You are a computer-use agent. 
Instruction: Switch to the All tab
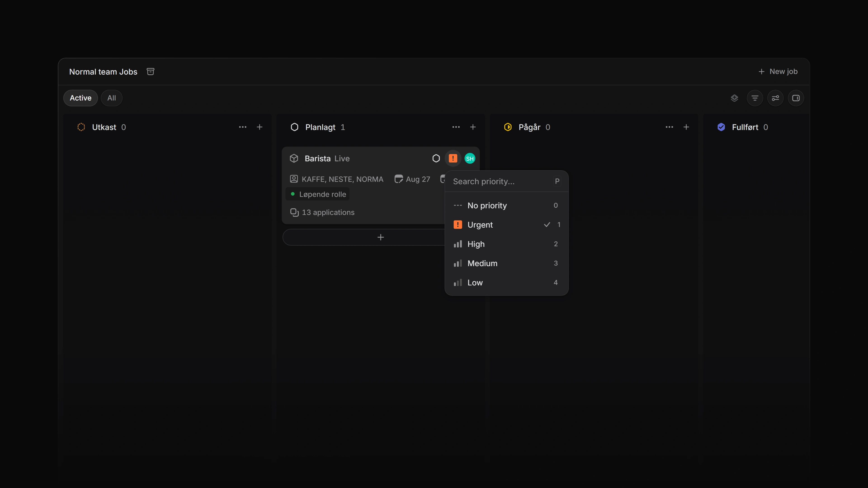[x=111, y=98]
